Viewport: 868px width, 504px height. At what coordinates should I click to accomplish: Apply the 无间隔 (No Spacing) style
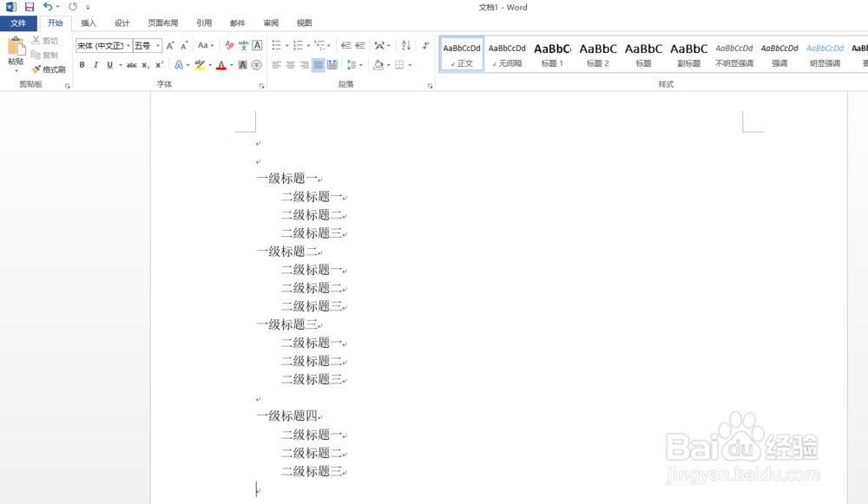pyautogui.click(x=507, y=55)
